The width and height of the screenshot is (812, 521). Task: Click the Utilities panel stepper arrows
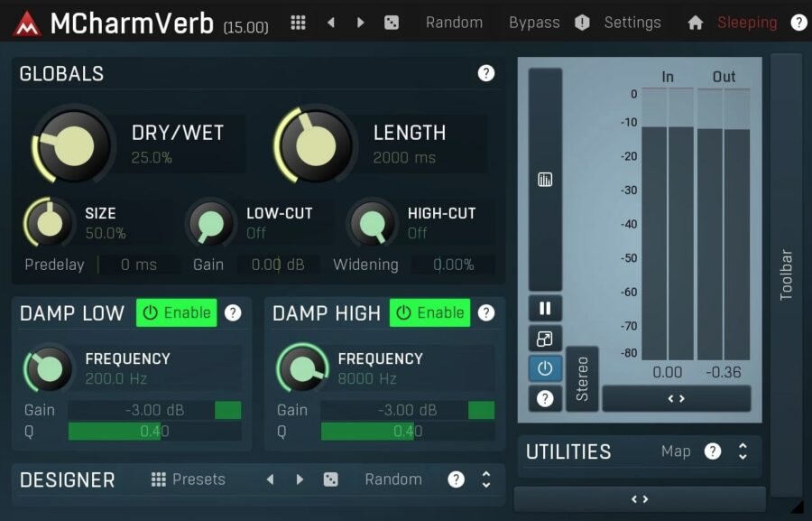[743, 451]
